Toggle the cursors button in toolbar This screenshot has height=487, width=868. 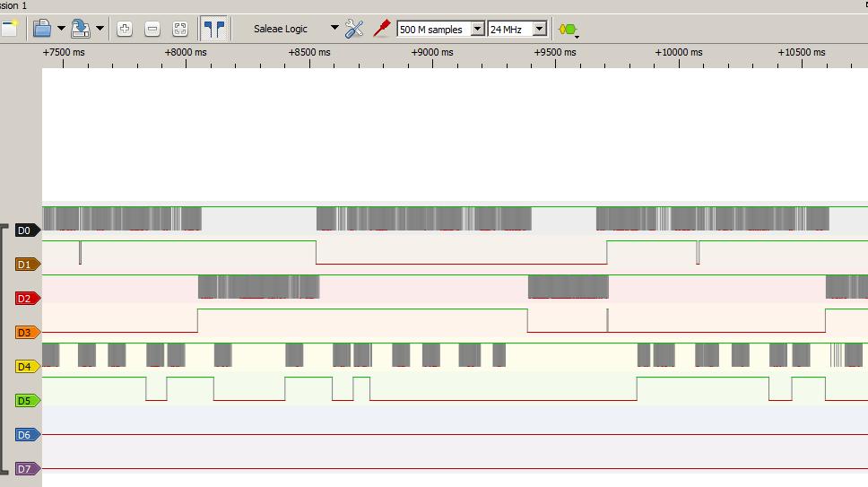[213, 29]
